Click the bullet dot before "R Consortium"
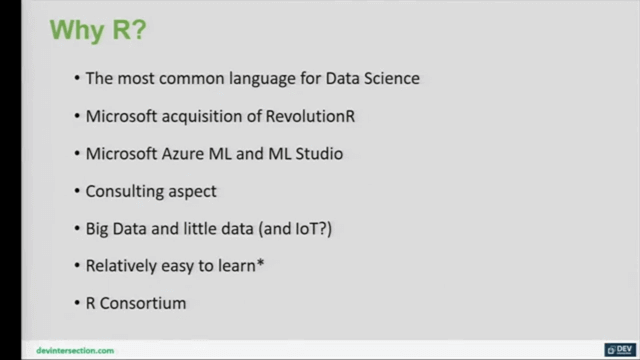 tap(77, 303)
